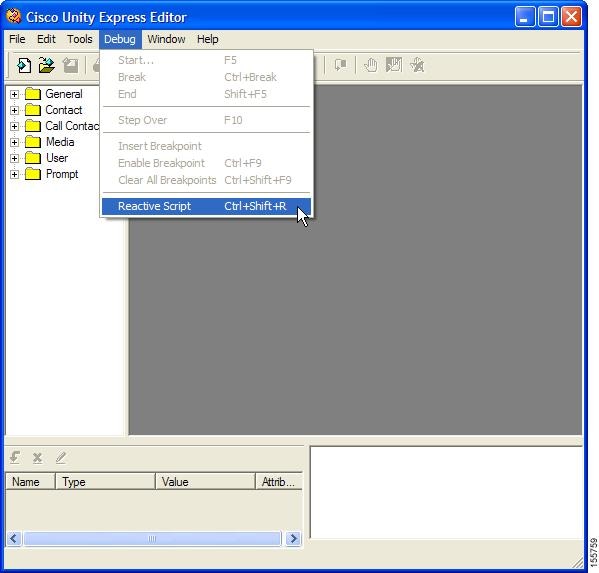The width and height of the screenshot is (599, 573).
Task: Click the variable pane horizontal scrollbar thumb
Action: (x=152, y=539)
